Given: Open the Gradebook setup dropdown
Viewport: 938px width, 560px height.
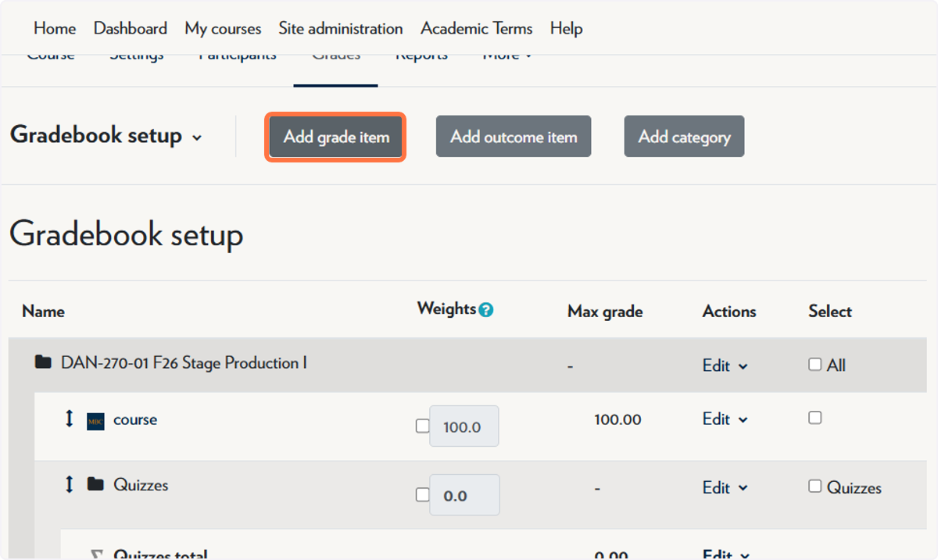Looking at the screenshot, I should tap(106, 136).
